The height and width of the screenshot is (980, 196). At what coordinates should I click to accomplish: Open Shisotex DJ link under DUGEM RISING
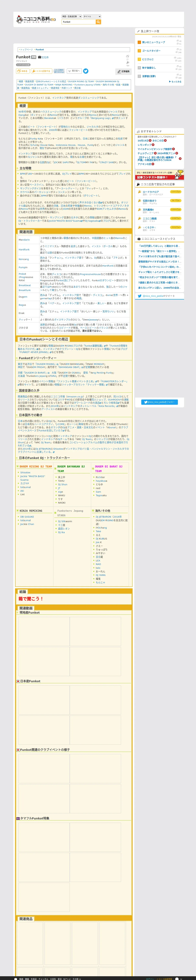tap(25, 473)
